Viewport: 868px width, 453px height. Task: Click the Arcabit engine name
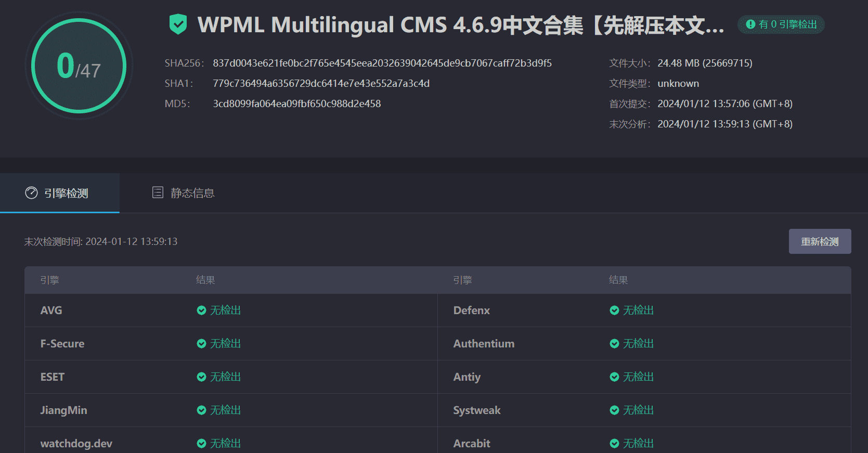tap(472, 444)
